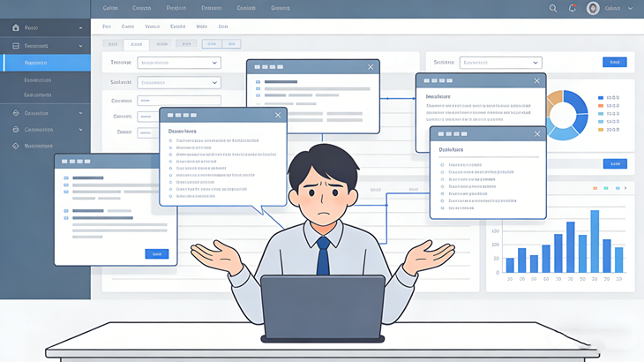
Task: Click blue button in bottom-left dialog
Action: tap(156, 253)
